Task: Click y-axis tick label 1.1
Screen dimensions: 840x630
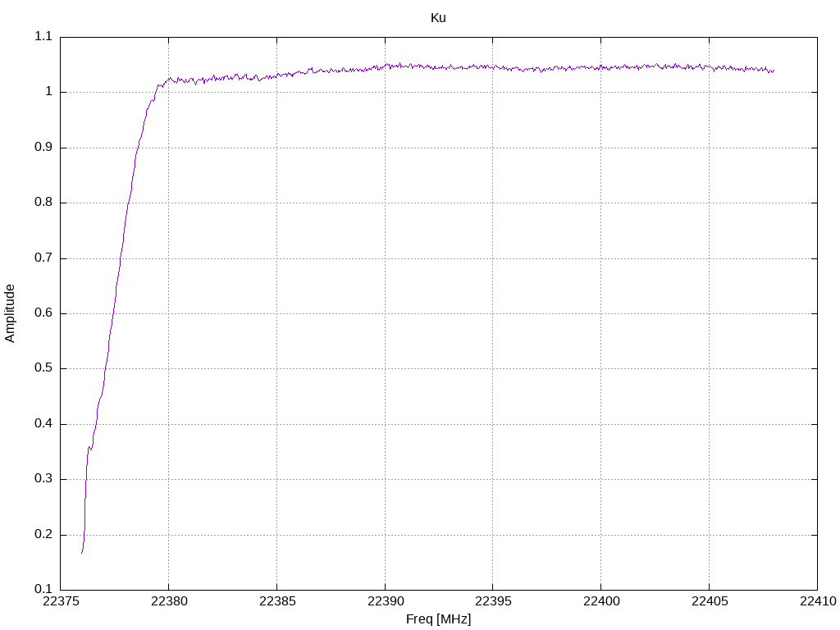Action: coord(43,36)
